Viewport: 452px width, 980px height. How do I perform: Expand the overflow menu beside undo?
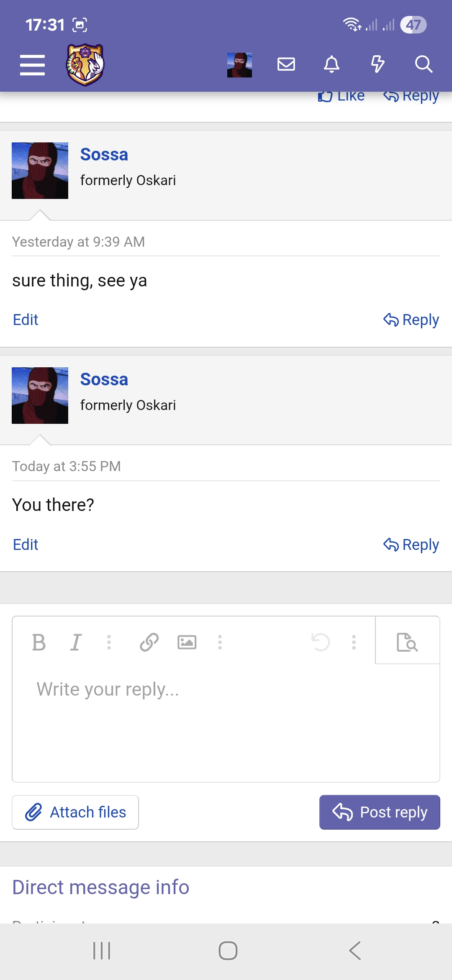(354, 642)
